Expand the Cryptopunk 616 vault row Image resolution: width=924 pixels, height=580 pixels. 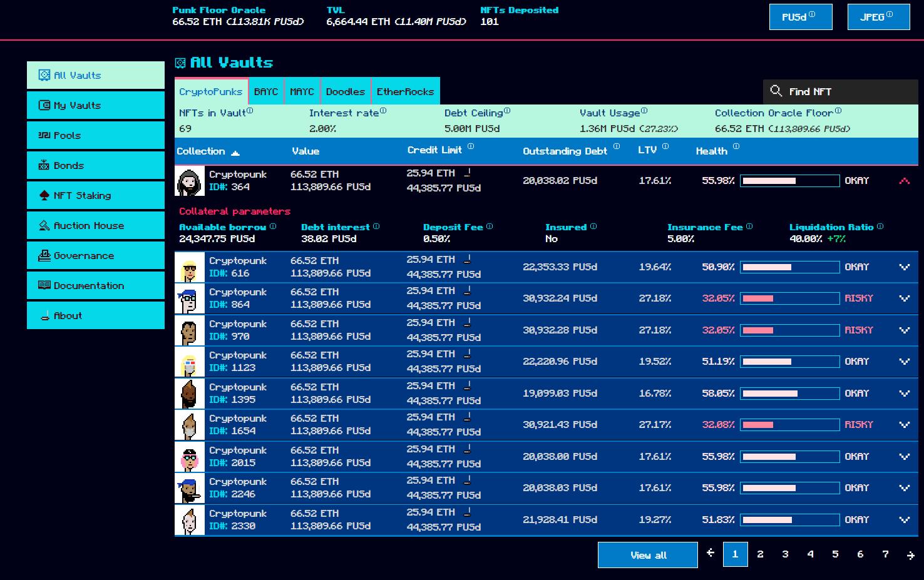(x=904, y=267)
